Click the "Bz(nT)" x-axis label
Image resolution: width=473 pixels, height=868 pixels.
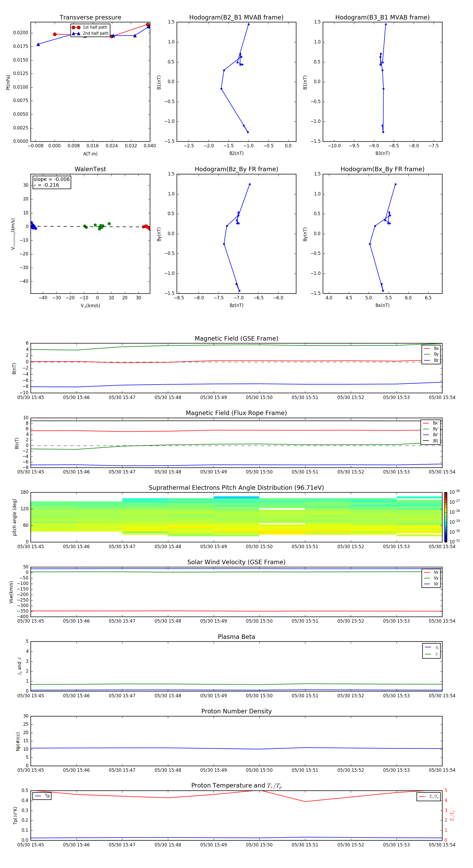tap(236, 305)
